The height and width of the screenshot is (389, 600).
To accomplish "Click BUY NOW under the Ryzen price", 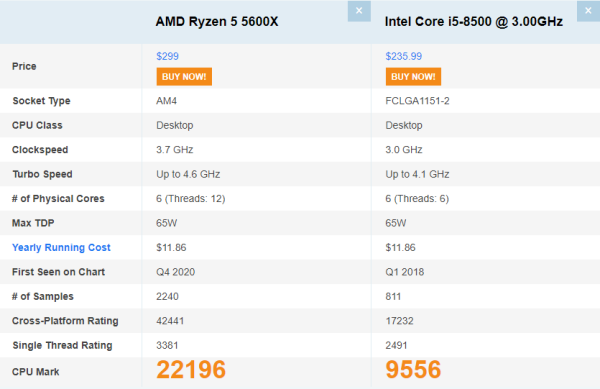I will coord(184,76).
